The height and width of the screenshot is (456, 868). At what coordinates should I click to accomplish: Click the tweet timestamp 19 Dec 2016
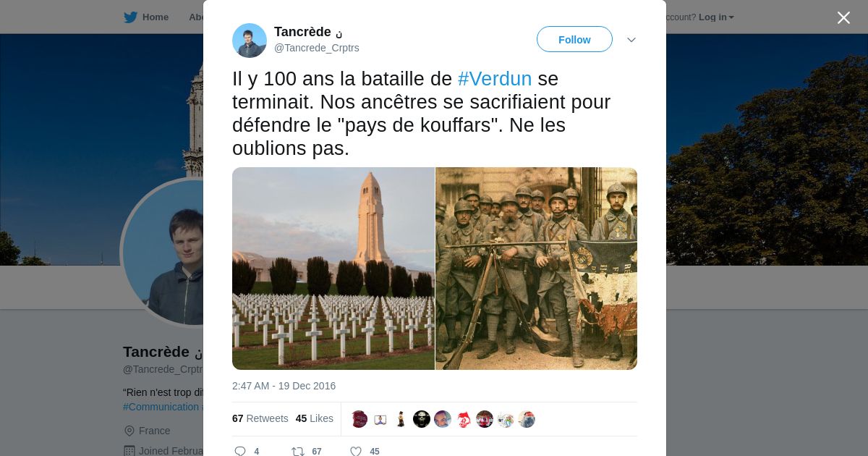pyautogui.click(x=284, y=386)
